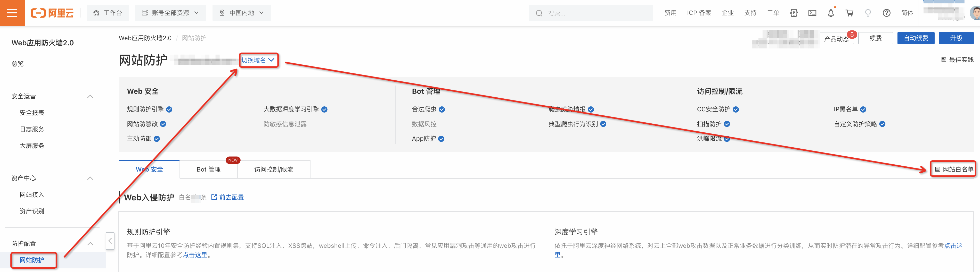Open 点击这里 link in 规则防护引擎 description
Image resolution: width=980 pixels, height=272 pixels.
[195, 255]
